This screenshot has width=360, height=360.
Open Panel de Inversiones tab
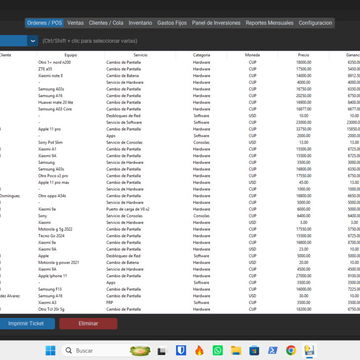tap(216, 23)
